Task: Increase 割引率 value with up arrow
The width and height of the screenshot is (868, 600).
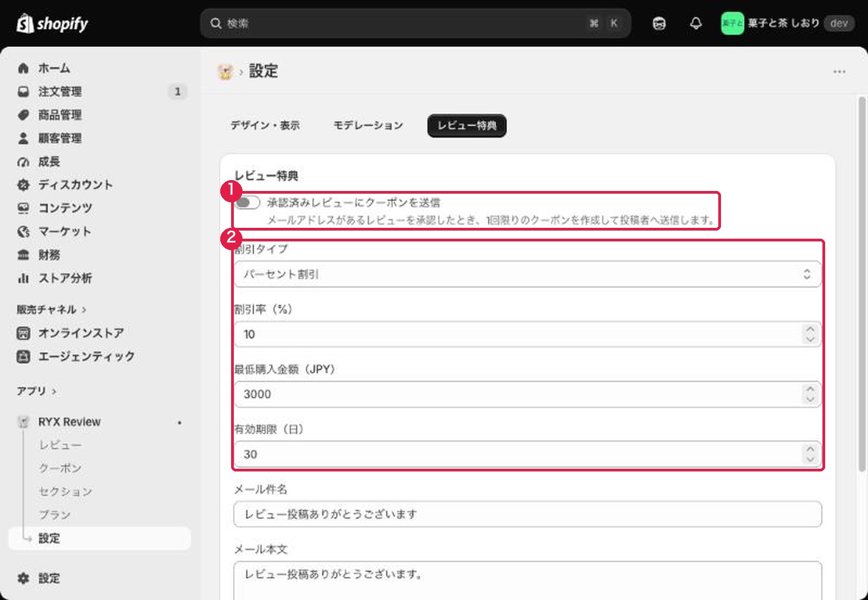Action: point(810,329)
